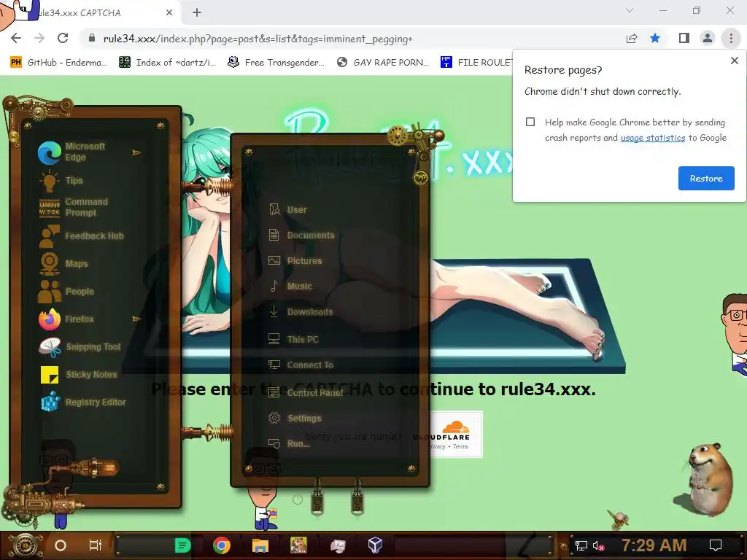The image size is (747, 560).
Task: Open the Chrome profile menu
Action: 708,39
